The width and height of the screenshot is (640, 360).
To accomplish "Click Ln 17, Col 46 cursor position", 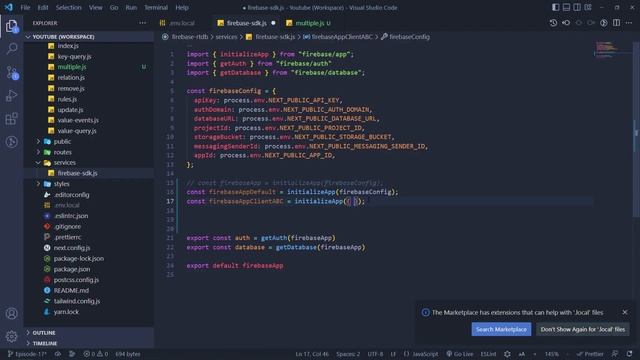I will click(x=312, y=354).
